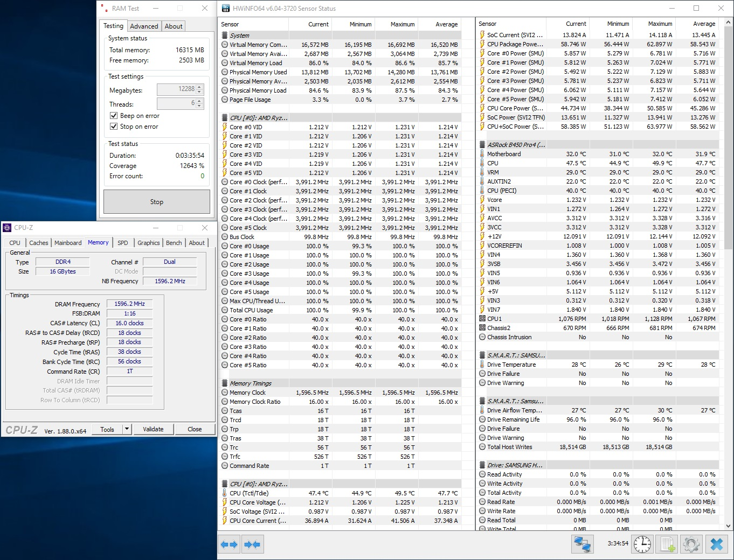
Task: Select the Mainboard tab in CPU-Z
Action: (68, 243)
